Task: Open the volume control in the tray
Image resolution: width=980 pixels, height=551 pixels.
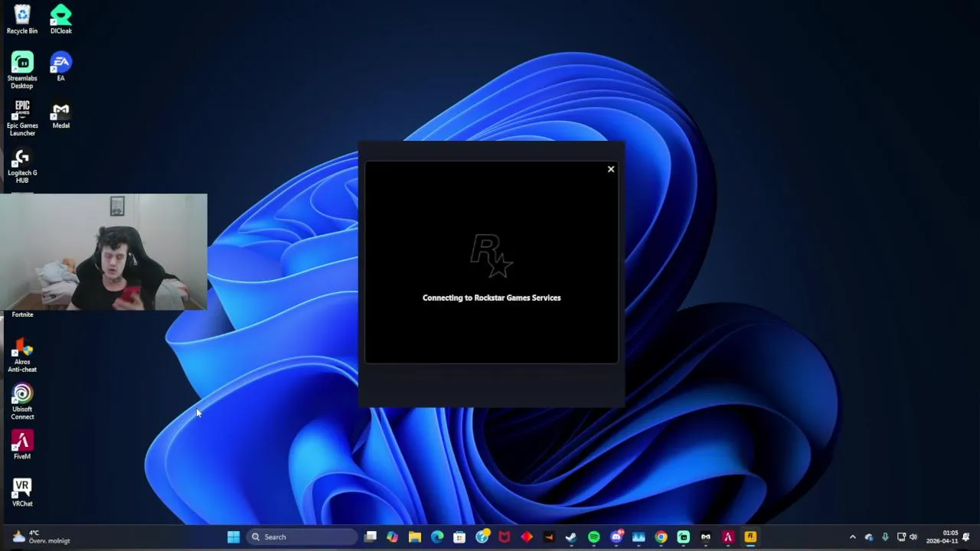Action: point(913,537)
